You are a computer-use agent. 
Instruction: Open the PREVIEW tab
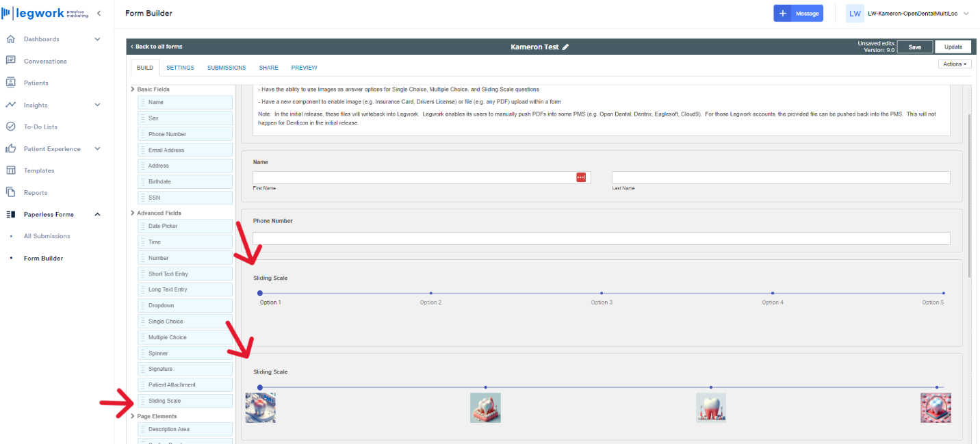pyautogui.click(x=304, y=67)
